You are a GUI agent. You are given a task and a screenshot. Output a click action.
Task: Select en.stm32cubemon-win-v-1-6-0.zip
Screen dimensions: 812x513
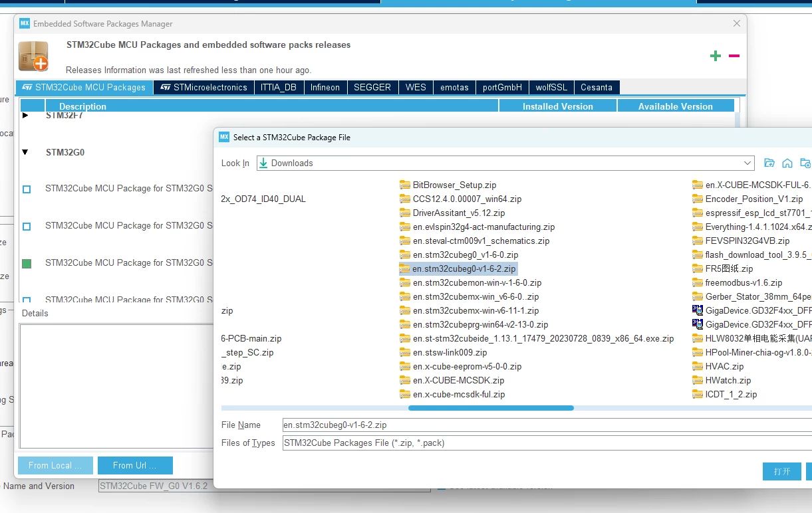pos(471,282)
